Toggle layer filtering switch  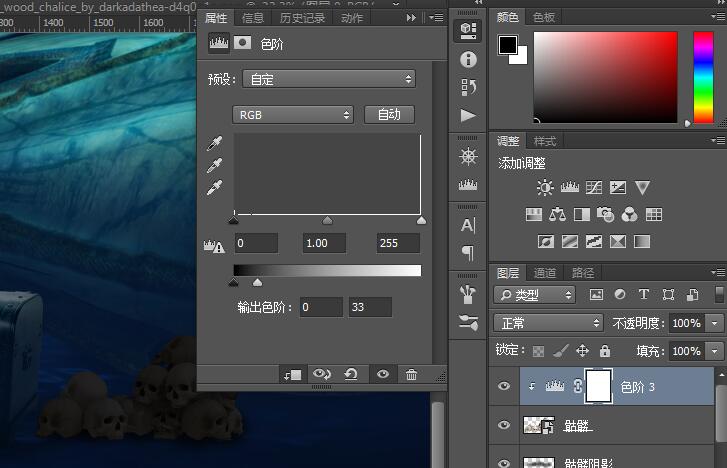(x=719, y=295)
